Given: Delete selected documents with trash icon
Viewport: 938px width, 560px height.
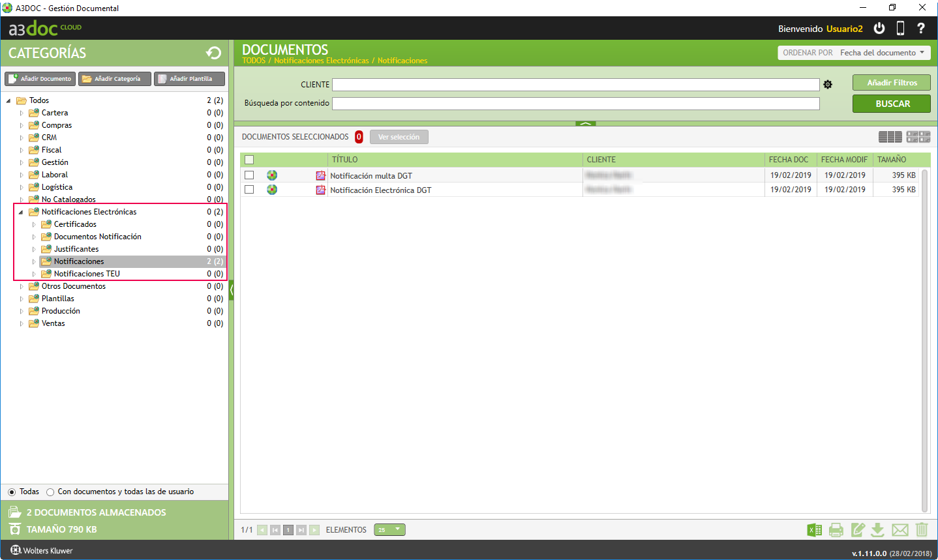Looking at the screenshot, I should [922, 529].
